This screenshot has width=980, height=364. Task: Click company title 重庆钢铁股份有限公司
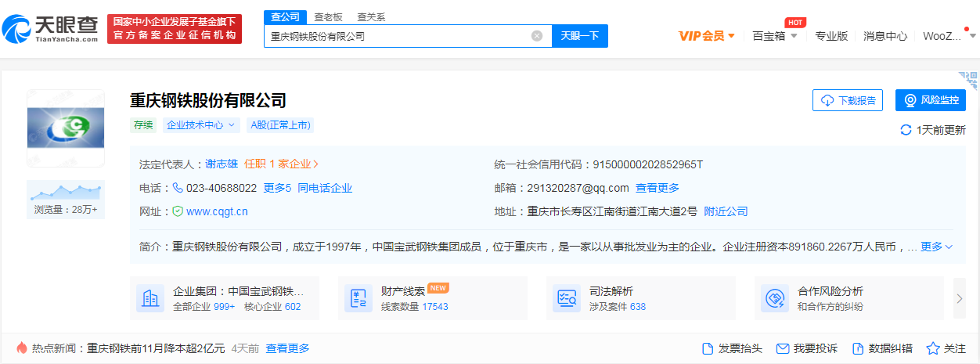click(208, 100)
